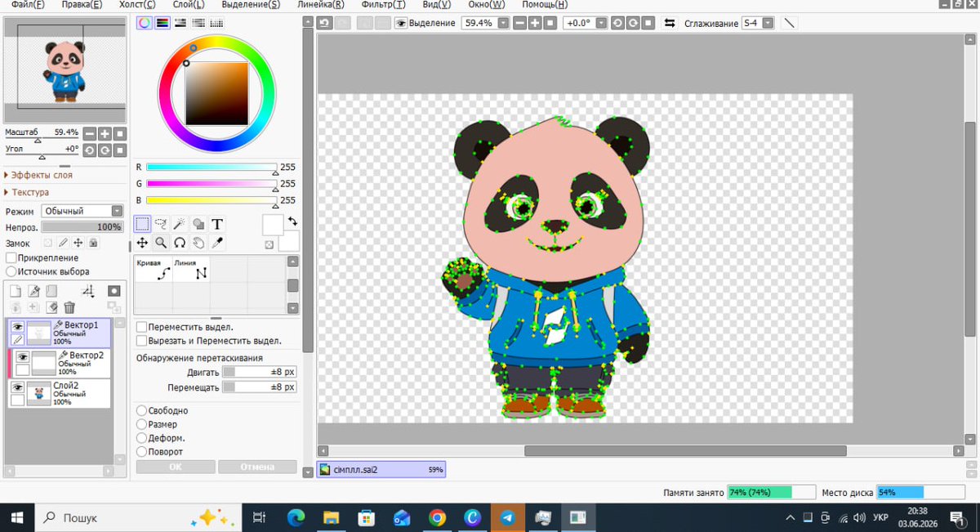The width and height of the screenshot is (980, 532).
Task: Select the Hand pan tool
Action: [x=198, y=243]
